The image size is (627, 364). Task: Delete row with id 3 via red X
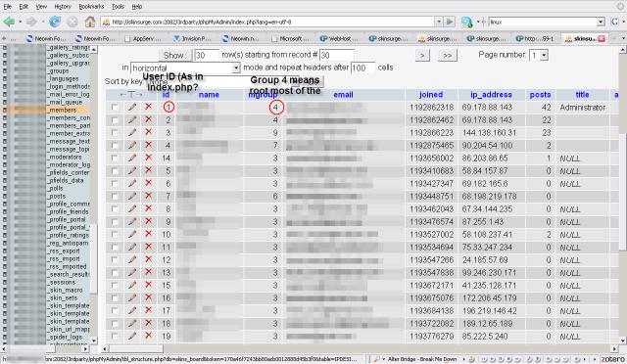(148, 132)
